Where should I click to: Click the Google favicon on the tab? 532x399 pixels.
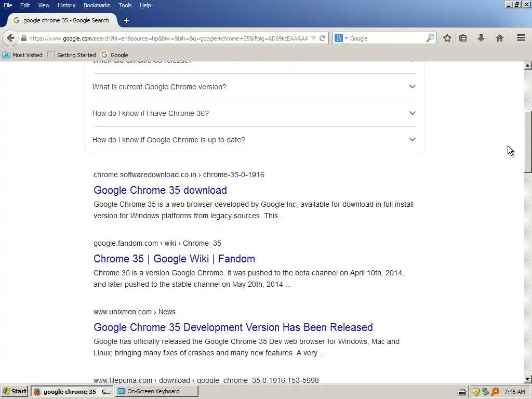pos(16,20)
